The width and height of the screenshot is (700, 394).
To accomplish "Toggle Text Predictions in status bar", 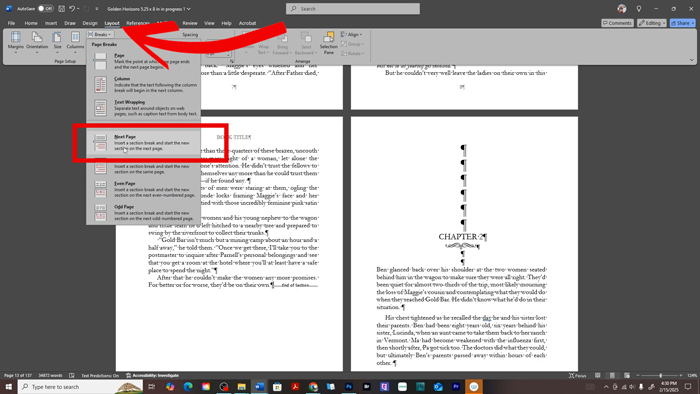I will click(x=100, y=376).
